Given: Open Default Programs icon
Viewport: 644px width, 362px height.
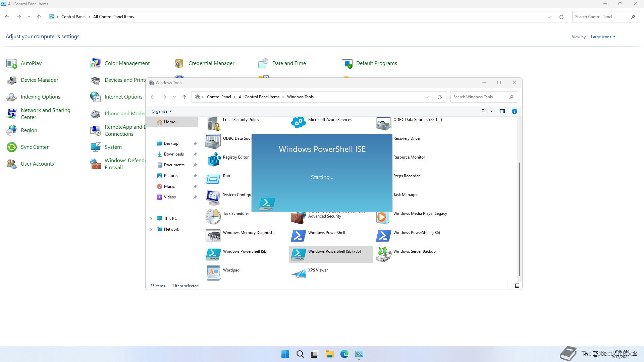Looking at the screenshot, I should point(347,63).
